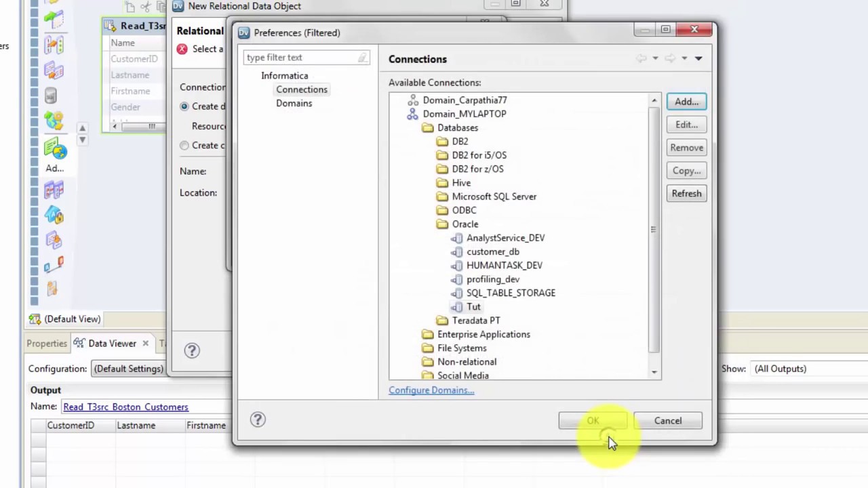Click Enterprise Applications folder icon
868x488 pixels.
tap(427, 335)
